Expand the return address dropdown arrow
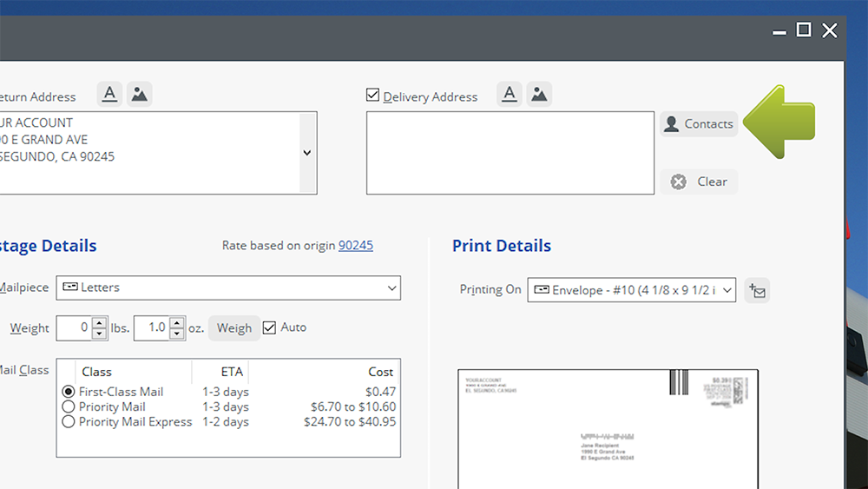This screenshot has height=489, width=868. [x=307, y=153]
